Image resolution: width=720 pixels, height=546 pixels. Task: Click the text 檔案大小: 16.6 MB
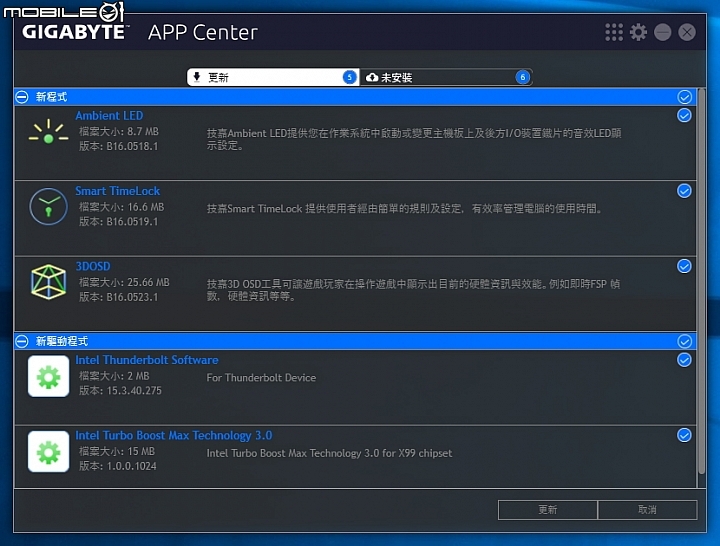[x=121, y=207]
